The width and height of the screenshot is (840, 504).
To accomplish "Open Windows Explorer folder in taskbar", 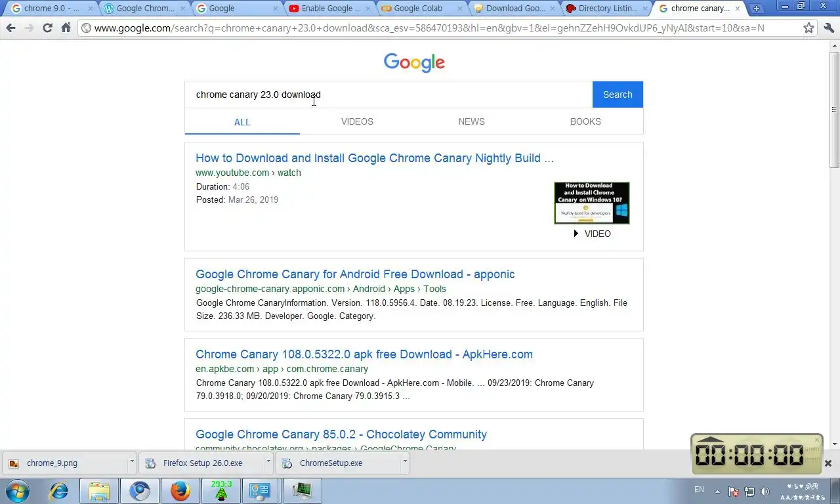I will (x=99, y=491).
